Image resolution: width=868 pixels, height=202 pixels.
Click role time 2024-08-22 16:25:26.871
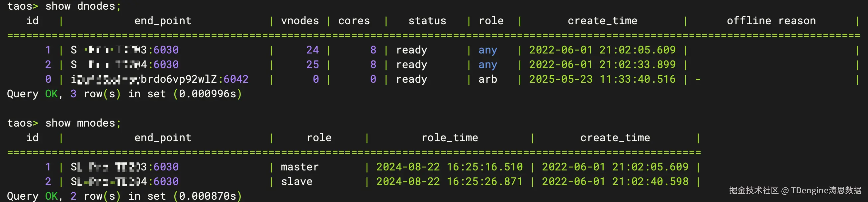(x=449, y=181)
